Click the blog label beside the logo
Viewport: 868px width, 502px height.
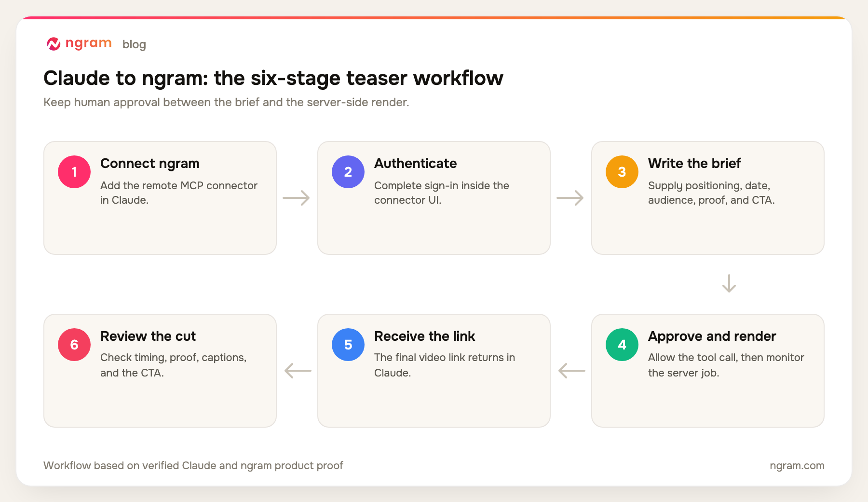pyautogui.click(x=134, y=44)
